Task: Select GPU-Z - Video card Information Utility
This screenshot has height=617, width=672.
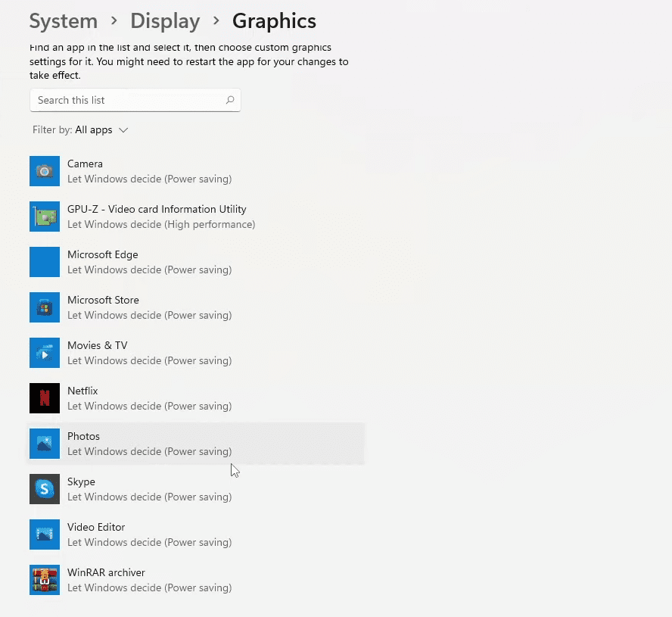Action: [x=157, y=209]
